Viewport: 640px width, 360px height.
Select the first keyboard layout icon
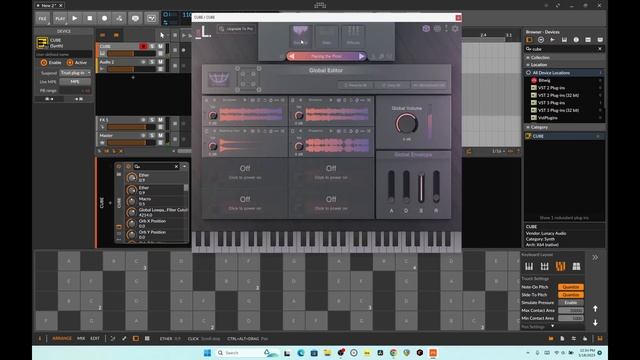529,267
